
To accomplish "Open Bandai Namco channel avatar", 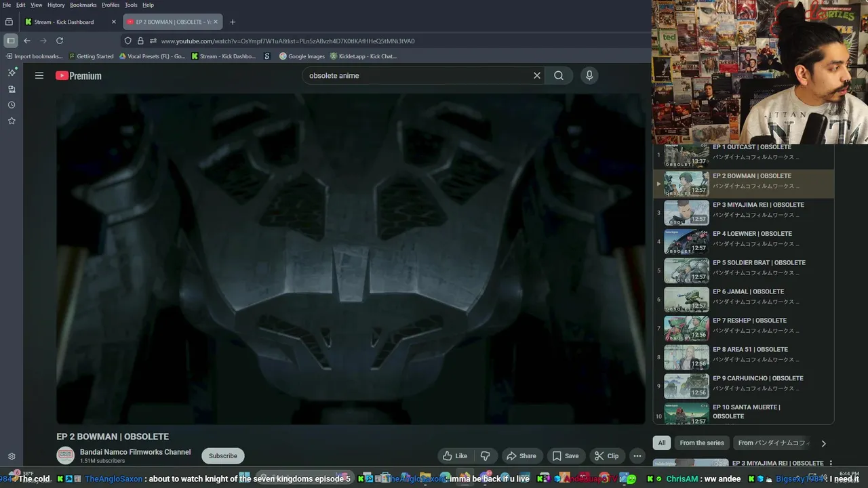I will click(x=65, y=456).
